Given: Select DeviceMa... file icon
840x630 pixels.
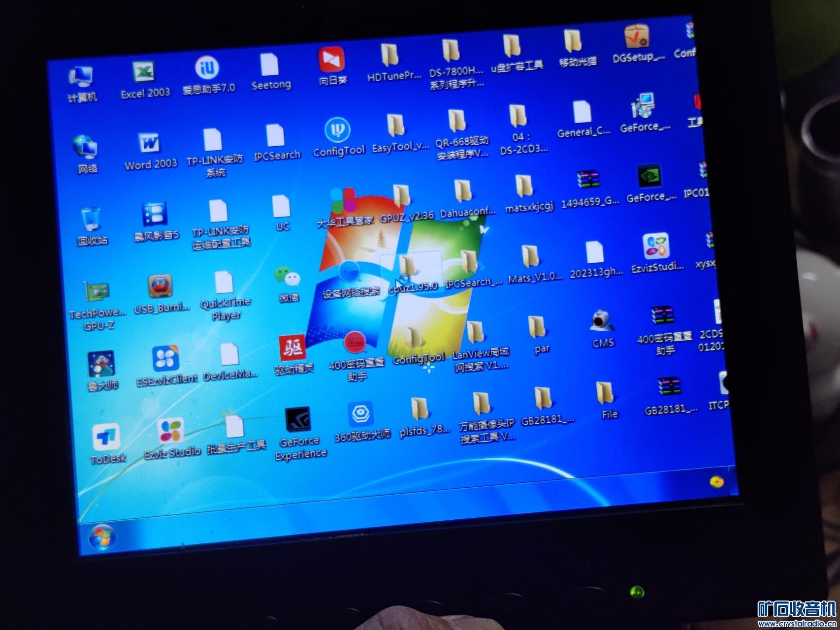Looking at the screenshot, I should tap(229, 355).
